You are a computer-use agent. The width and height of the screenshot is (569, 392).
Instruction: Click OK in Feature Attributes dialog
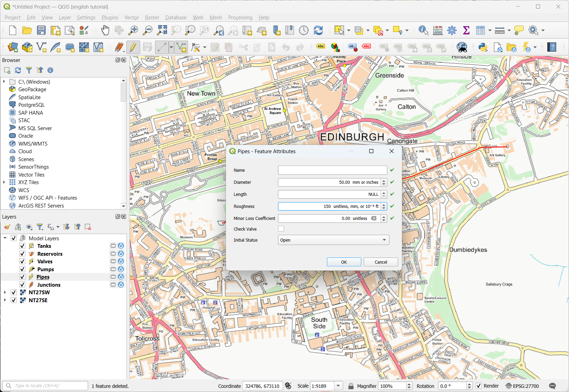pos(344,262)
